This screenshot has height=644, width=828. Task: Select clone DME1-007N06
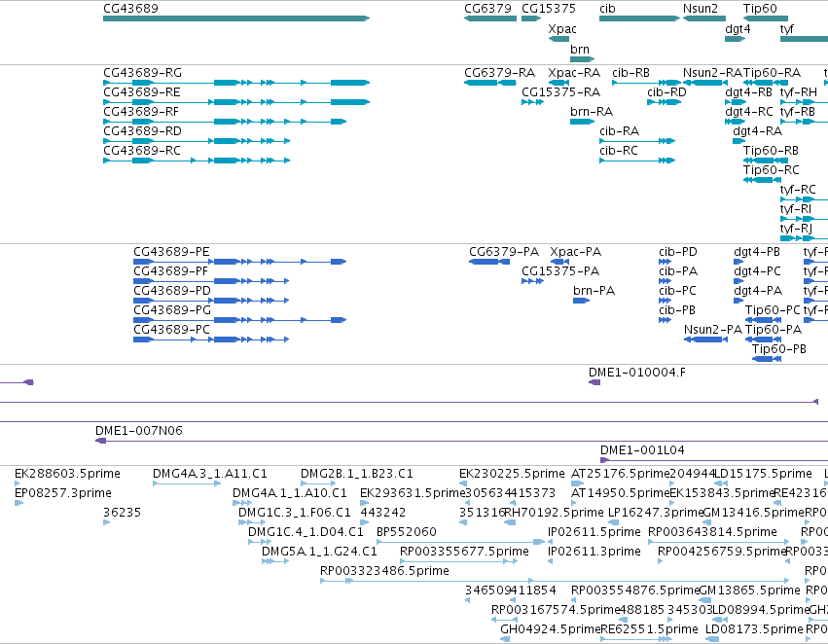pyautogui.click(x=461, y=441)
